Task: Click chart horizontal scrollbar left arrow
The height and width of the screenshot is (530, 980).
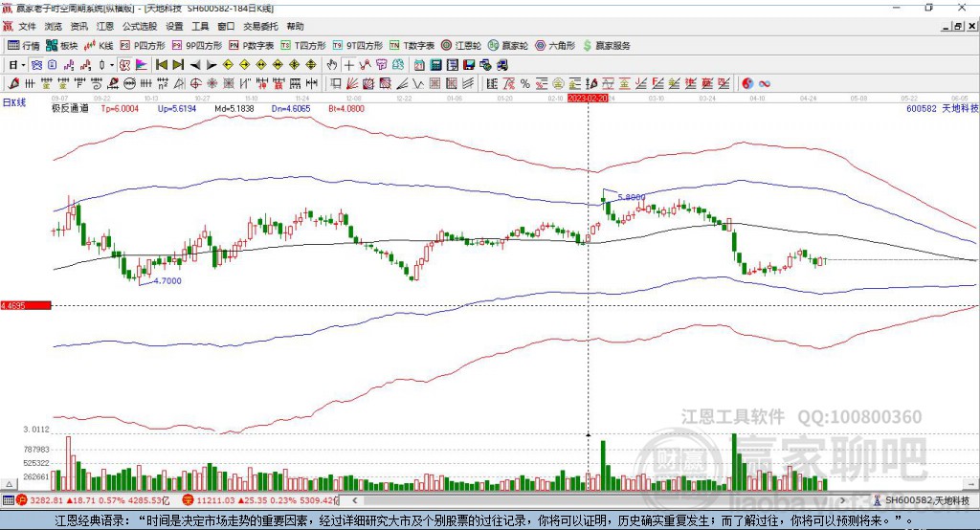Action: pos(354,500)
